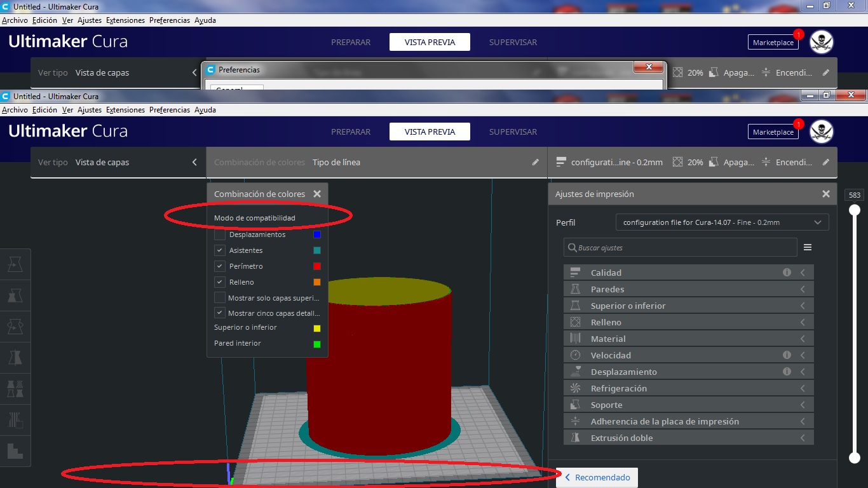Click the Velocidad speedometer icon
Screen dimensions: 868x488
pos(576,355)
